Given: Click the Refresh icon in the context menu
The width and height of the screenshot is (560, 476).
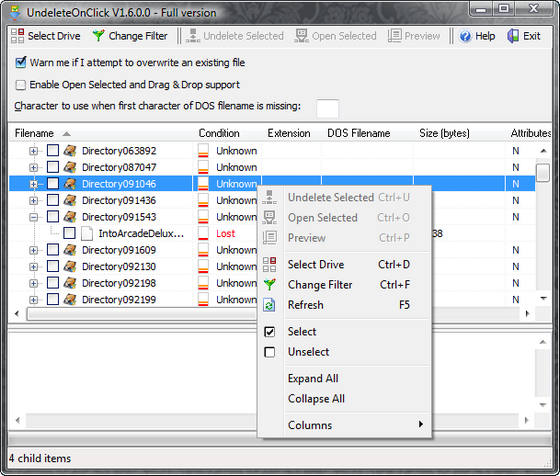Looking at the screenshot, I should coord(269,305).
